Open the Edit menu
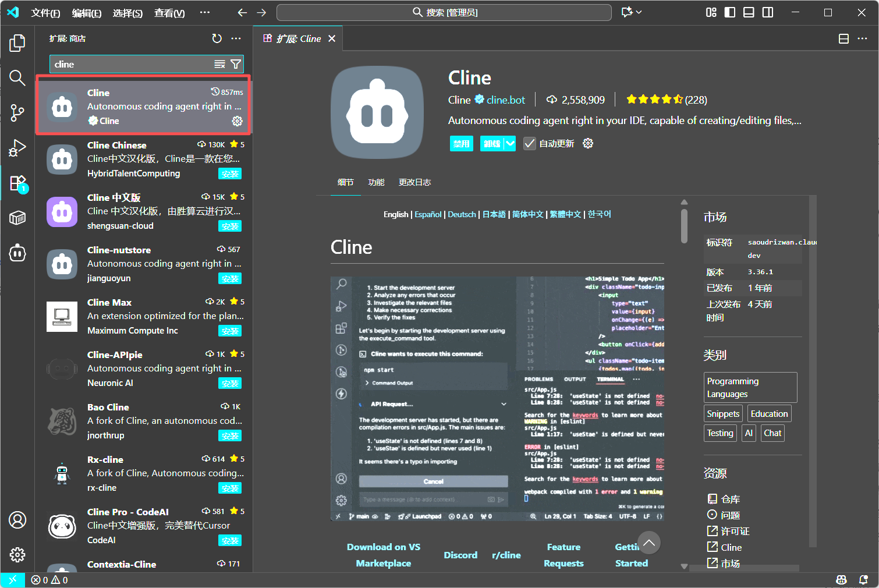 [x=87, y=13]
